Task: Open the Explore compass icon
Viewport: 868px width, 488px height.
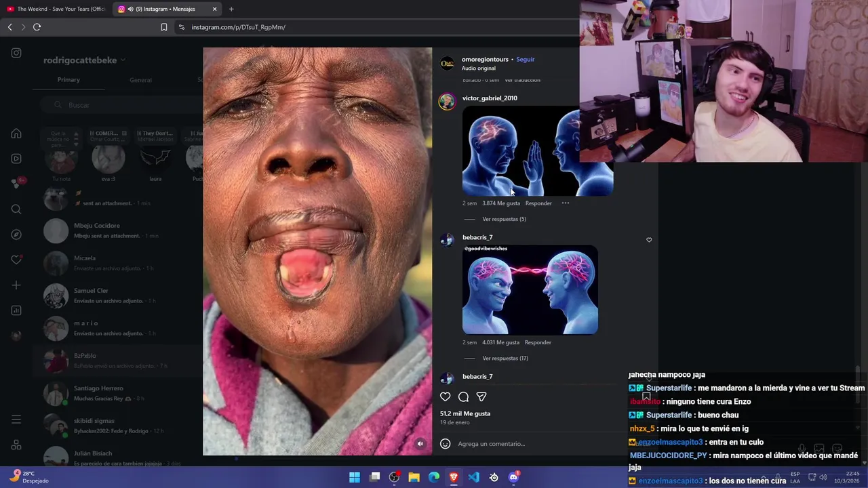Action: 16,235
